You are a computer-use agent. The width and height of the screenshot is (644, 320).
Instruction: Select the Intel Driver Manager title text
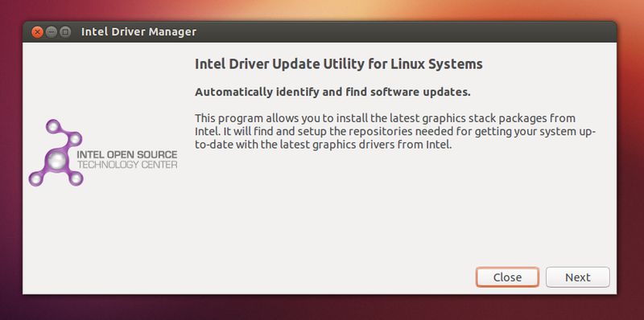click(138, 31)
